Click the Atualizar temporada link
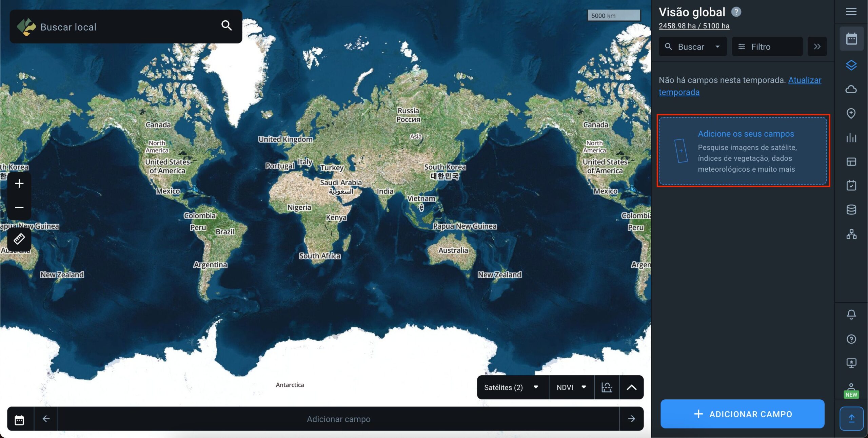The height and width of the screenshot is (438, 868). [804, 80]
